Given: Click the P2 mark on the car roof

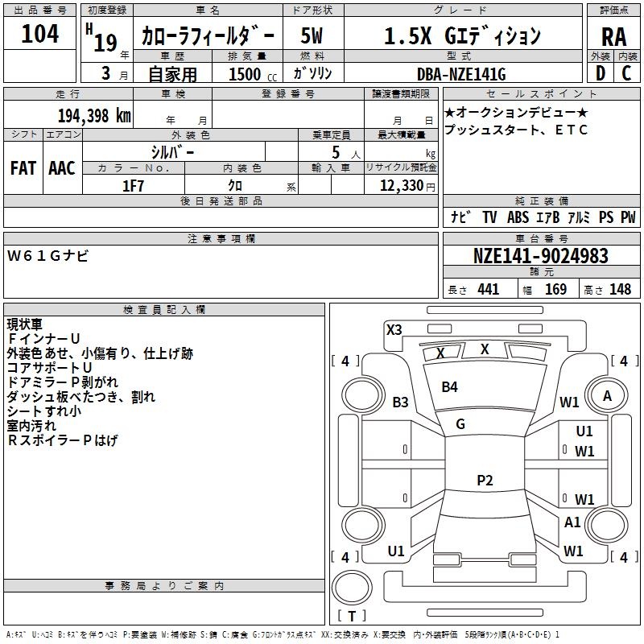Looking at the screenshot, I should (x=485, y=480).
